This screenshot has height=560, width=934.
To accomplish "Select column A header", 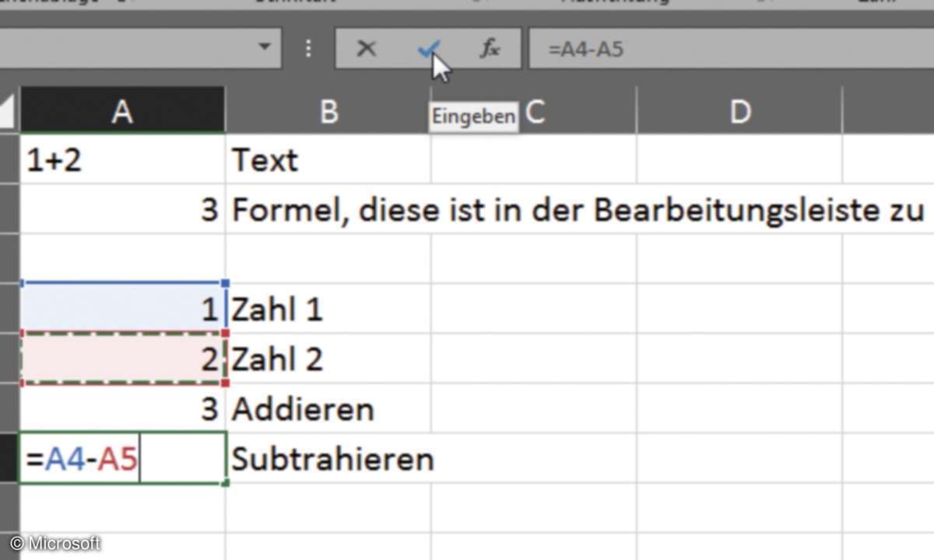I will tap(122, 112).
